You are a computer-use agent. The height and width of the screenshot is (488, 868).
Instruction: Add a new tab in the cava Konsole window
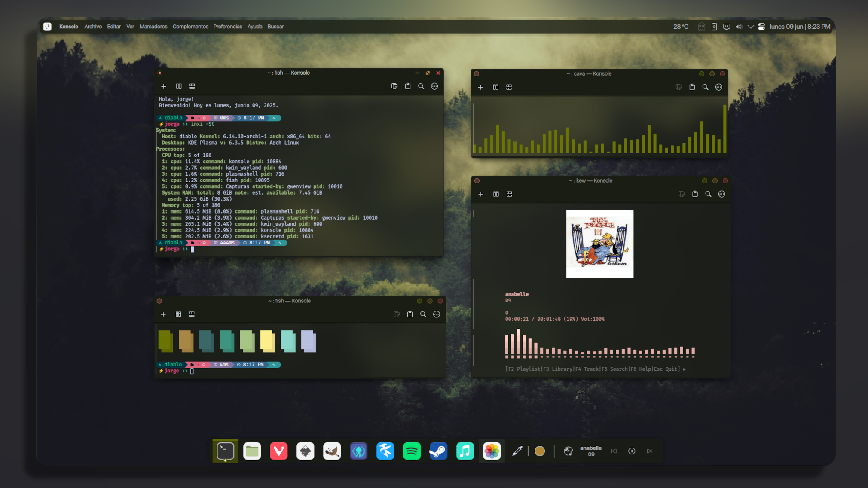(480, 87)
